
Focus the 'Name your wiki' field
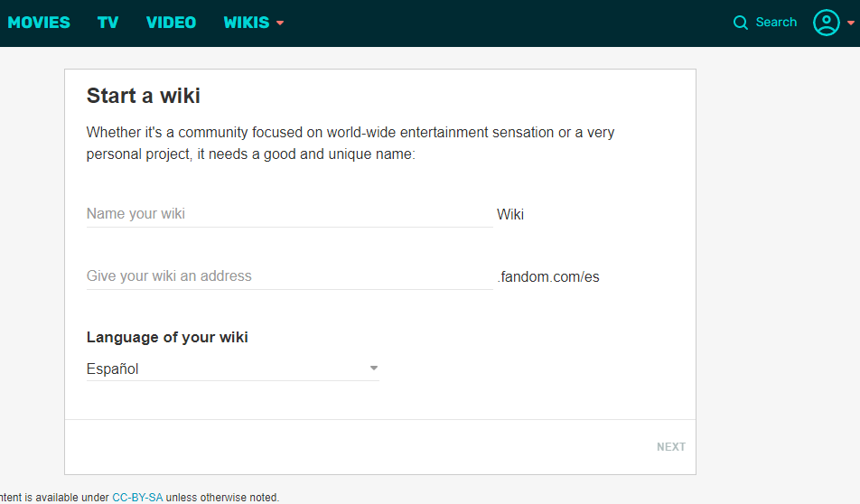pyautogui.click(x=290, y=214)
